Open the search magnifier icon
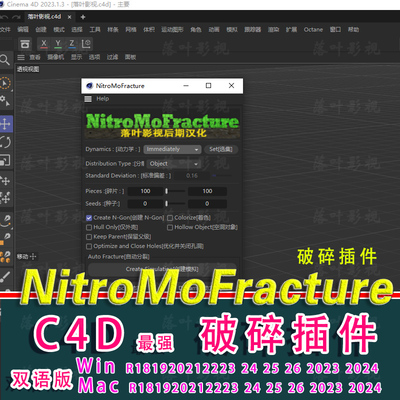This screenshot has height=400, width=400. (x=5, y=60)
